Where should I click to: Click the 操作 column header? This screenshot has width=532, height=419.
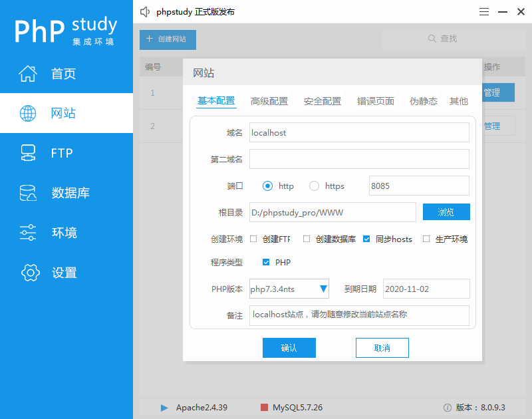(492, 67)
